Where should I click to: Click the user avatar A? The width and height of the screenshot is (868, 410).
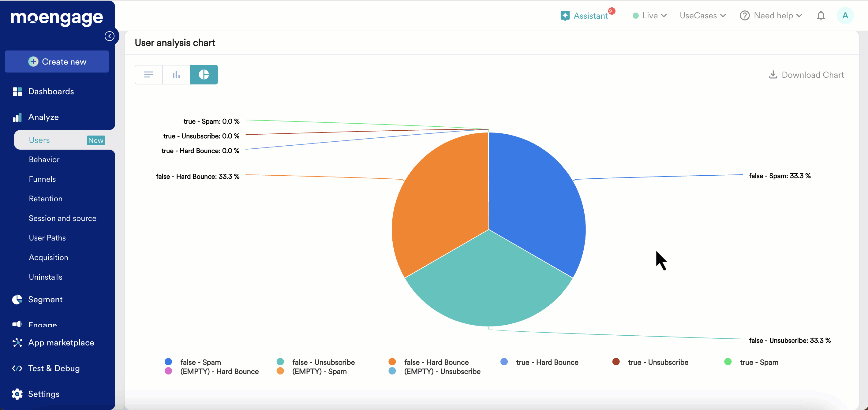pos(845,16)
